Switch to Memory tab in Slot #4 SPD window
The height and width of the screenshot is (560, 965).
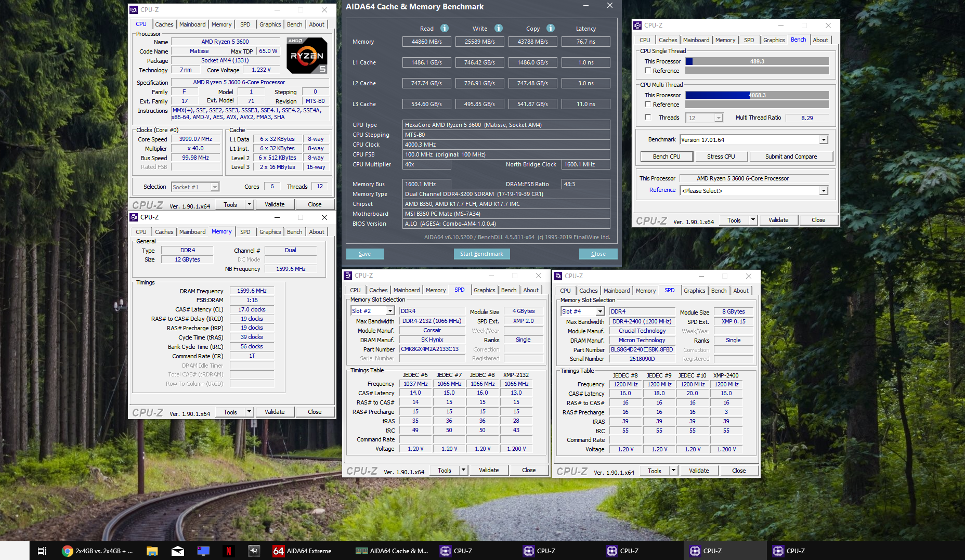tap(646, 291)
